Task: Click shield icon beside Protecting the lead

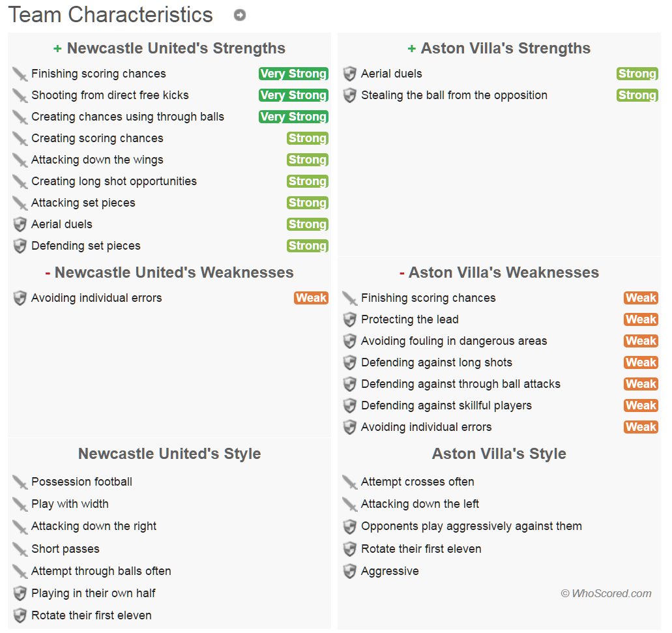Action: 350,319
